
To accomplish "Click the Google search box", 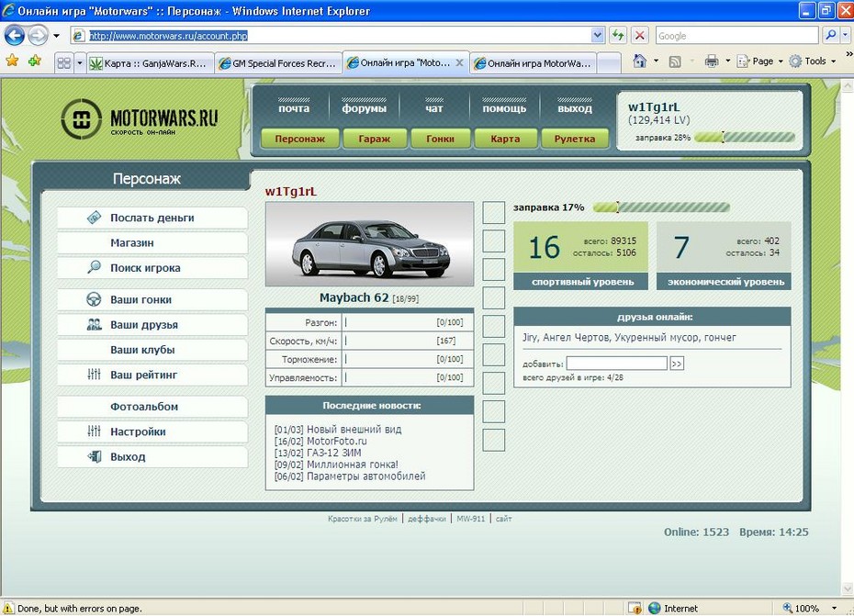I will [x=736, y=36].
